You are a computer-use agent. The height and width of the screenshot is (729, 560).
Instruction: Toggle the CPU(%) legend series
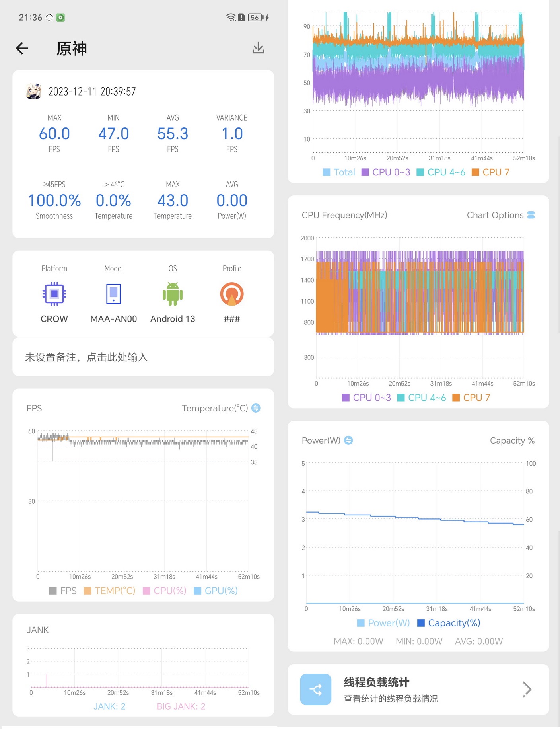click(x=164, y=591)
